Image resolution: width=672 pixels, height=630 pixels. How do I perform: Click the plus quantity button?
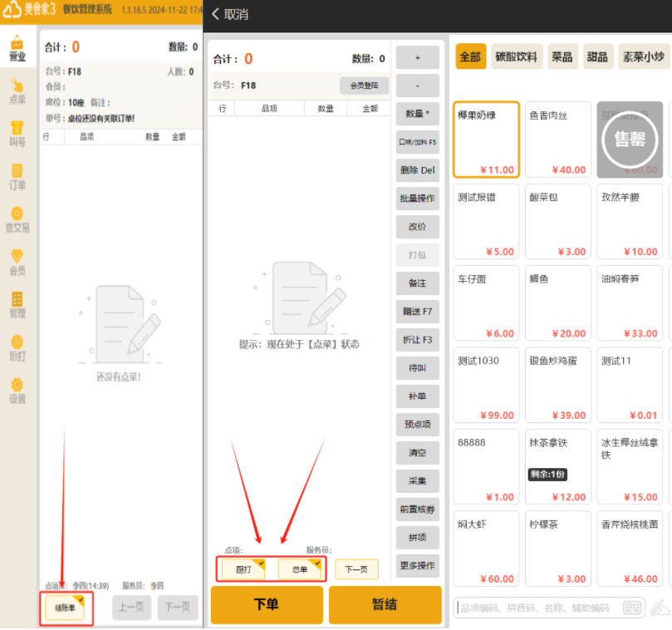(418, 57)
